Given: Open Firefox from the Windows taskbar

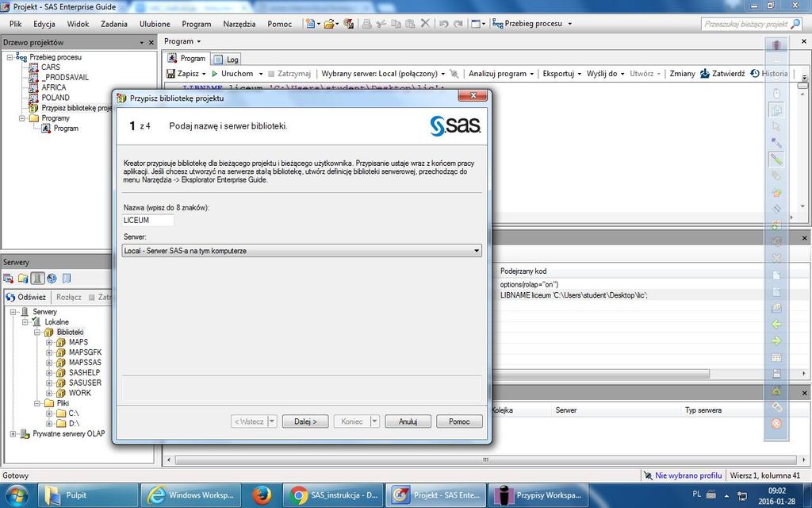Looking at the screenshot, I should pyautogui.click(x=262, y=495).
